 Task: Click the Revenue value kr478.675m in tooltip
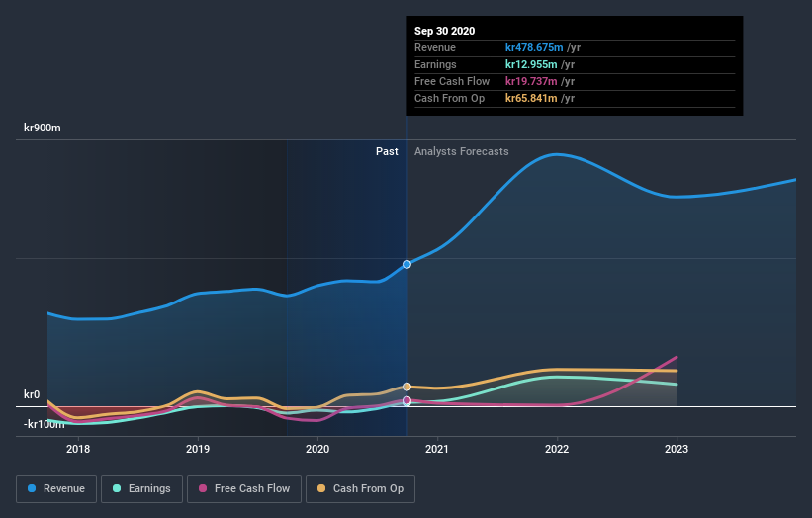(534, 47)
